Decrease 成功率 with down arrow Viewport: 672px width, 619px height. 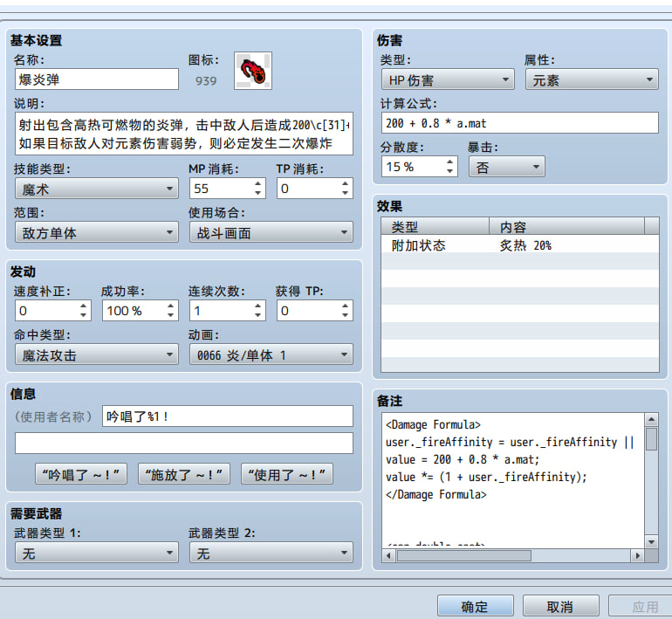(171, 315)
